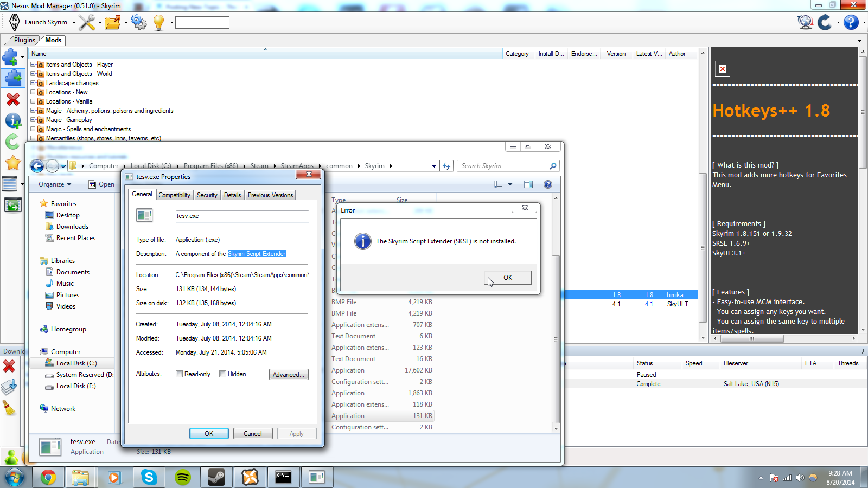Switch to the Mods tab

tap(53, 40)
